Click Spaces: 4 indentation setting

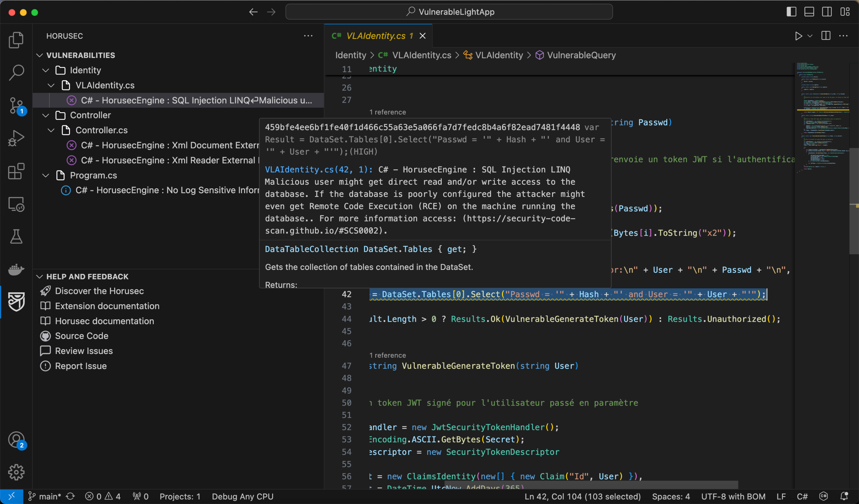click(671, 497)
